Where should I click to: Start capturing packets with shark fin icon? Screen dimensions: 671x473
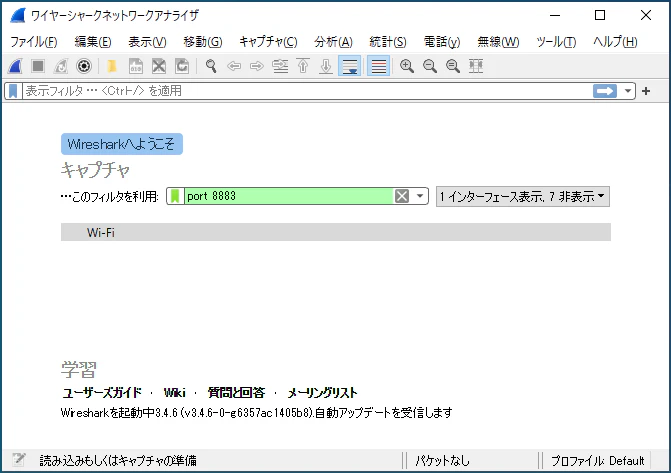pyautogui.click(x=15, y=66)
